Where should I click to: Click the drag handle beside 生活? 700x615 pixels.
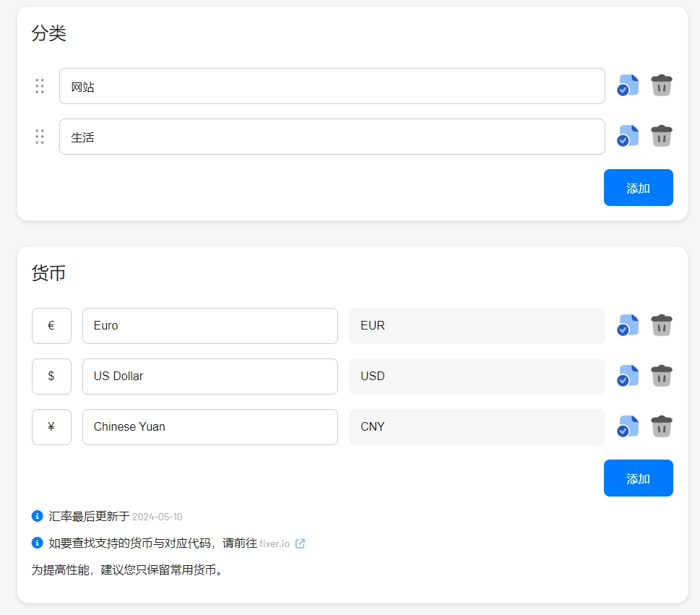[40, 136]
